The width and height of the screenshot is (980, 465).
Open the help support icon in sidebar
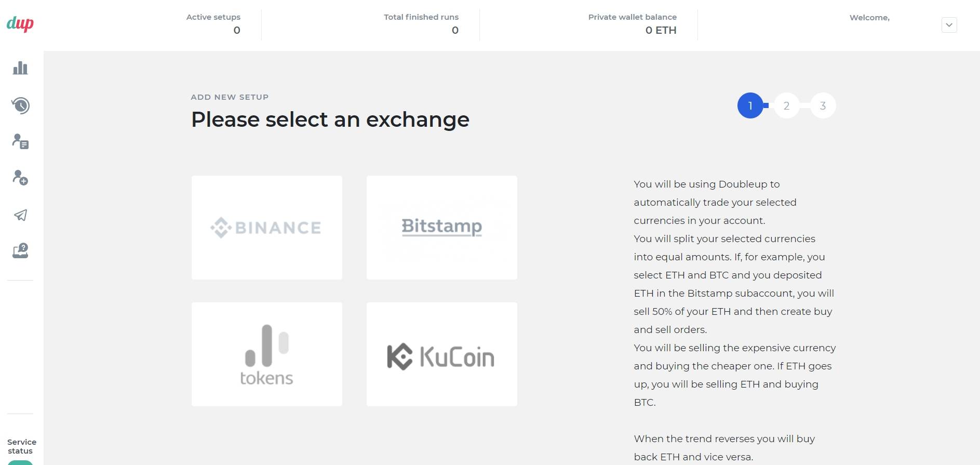pyautogui.click(x=20, y=251)
